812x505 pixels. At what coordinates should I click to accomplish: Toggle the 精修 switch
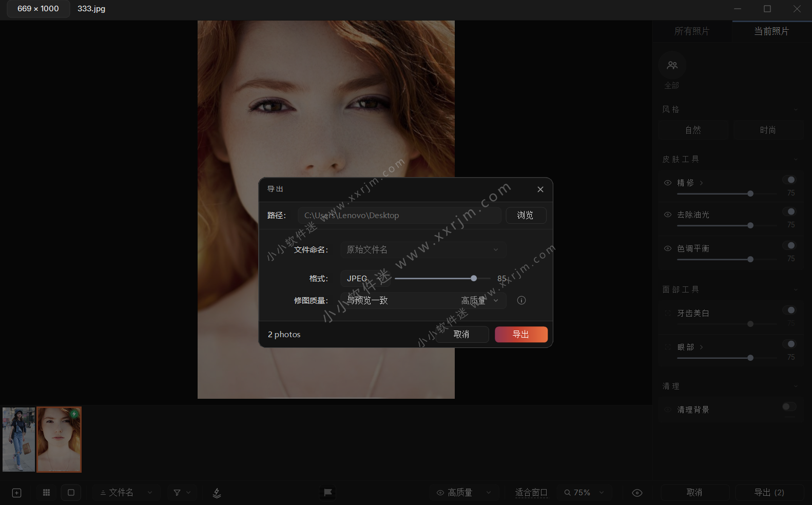click(789, 180)
